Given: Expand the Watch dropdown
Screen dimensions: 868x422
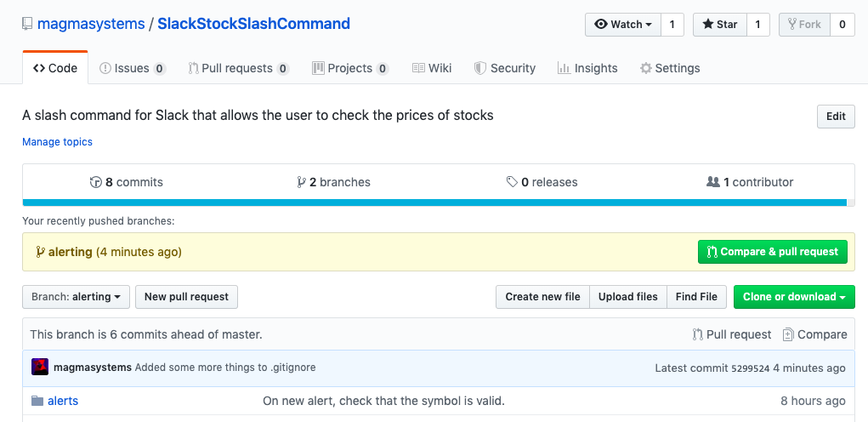Looking at the screenshot, I should click(623, 25).
